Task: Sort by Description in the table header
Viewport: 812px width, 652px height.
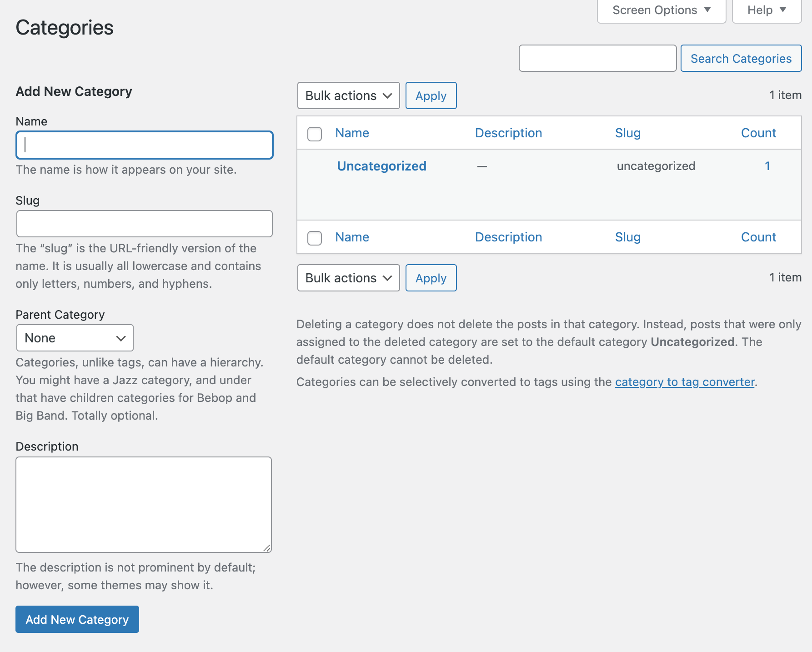Action: point(508,133)
